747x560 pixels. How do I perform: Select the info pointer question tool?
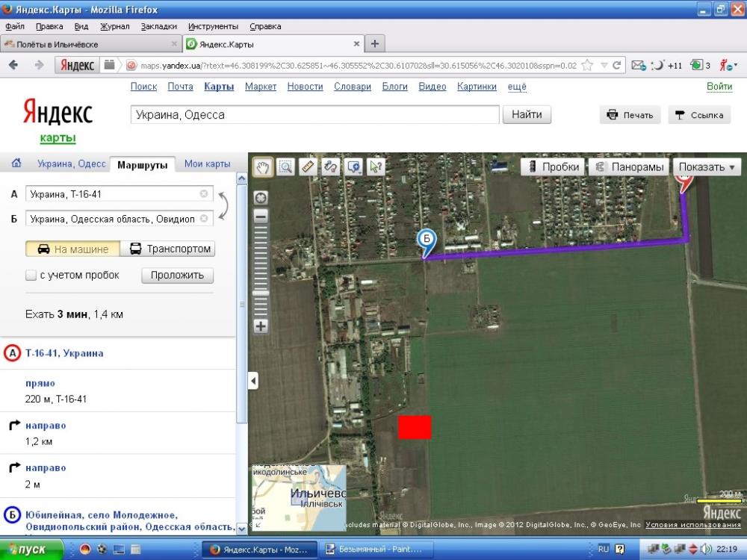click(376, 167)
